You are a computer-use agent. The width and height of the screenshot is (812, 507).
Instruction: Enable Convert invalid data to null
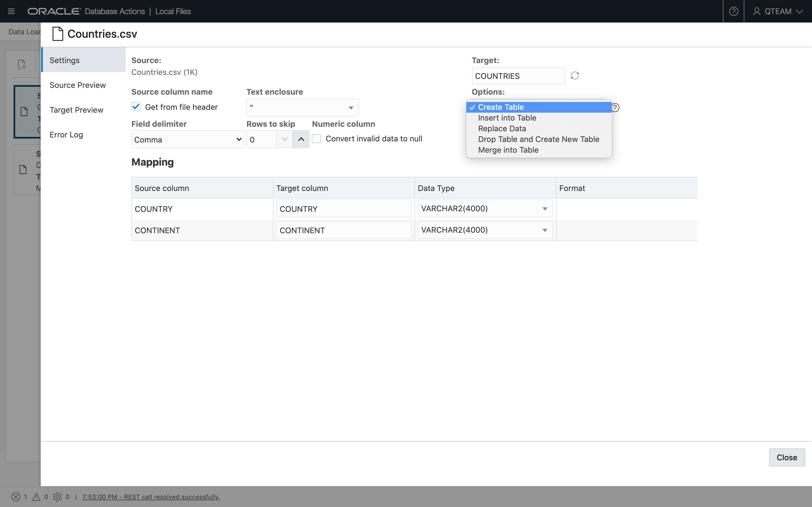point(316,139)
